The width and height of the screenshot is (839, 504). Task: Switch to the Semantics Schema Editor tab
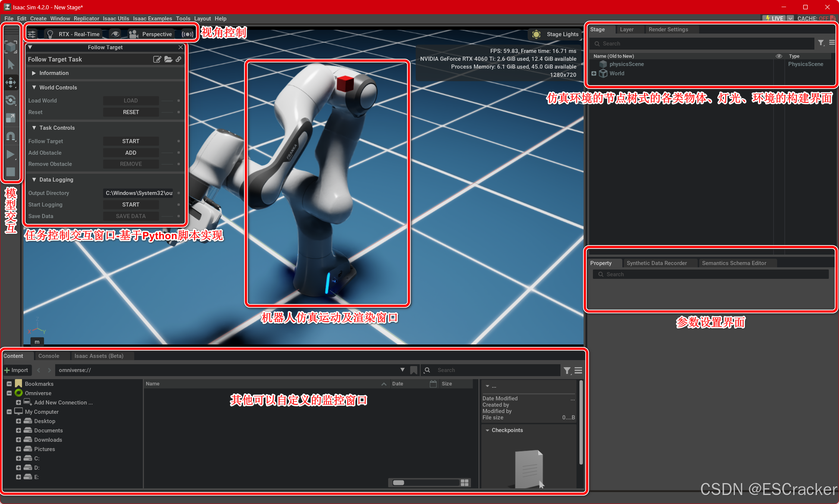coord(734,263)
